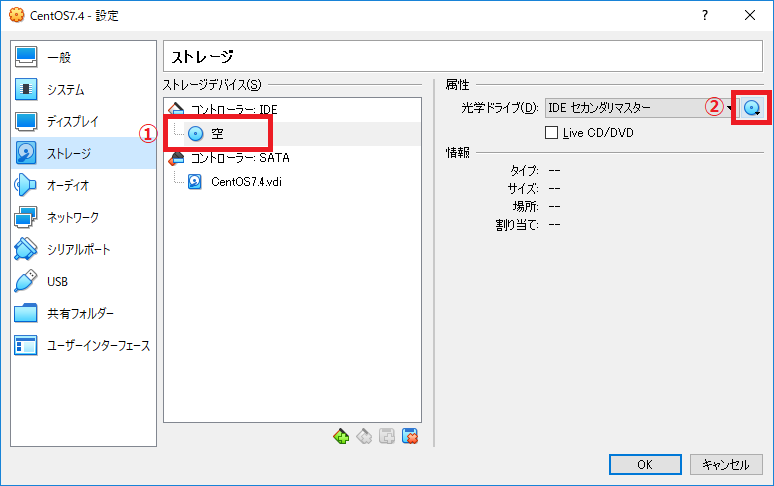Open the 共有フォルダー settings
The height and width of the screenshot is (486, 774).
tap(80, 313)
